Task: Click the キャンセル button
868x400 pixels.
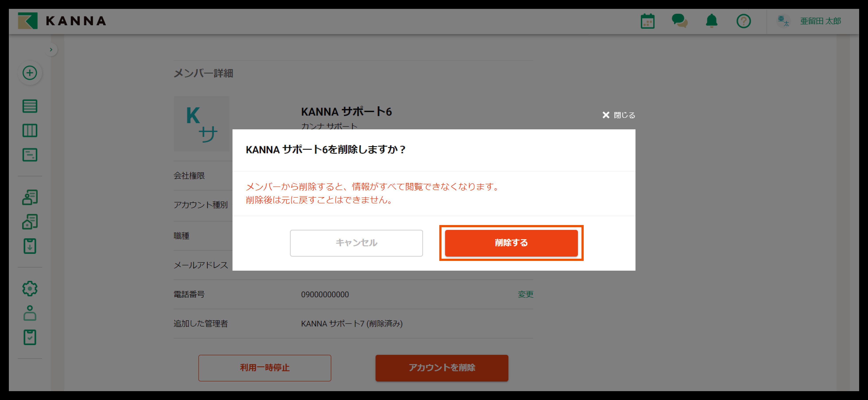Action: coord(356,243)
